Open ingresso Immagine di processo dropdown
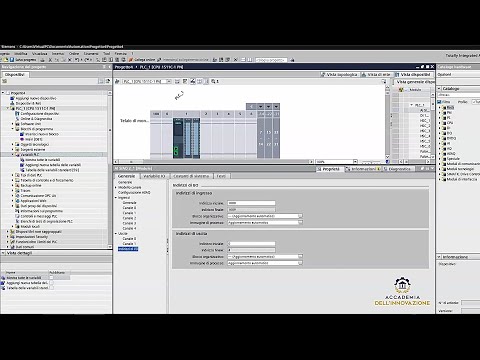 (300, 222)
